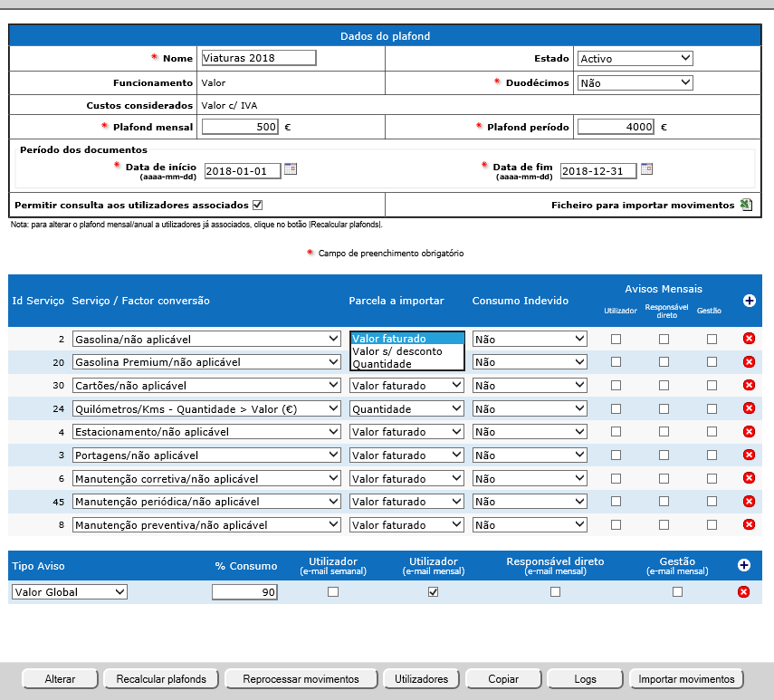This screenshot has width=774, height=700.
Task: Open the Estacionamento/não aplicável service dropdown
Action: [206, 432]
